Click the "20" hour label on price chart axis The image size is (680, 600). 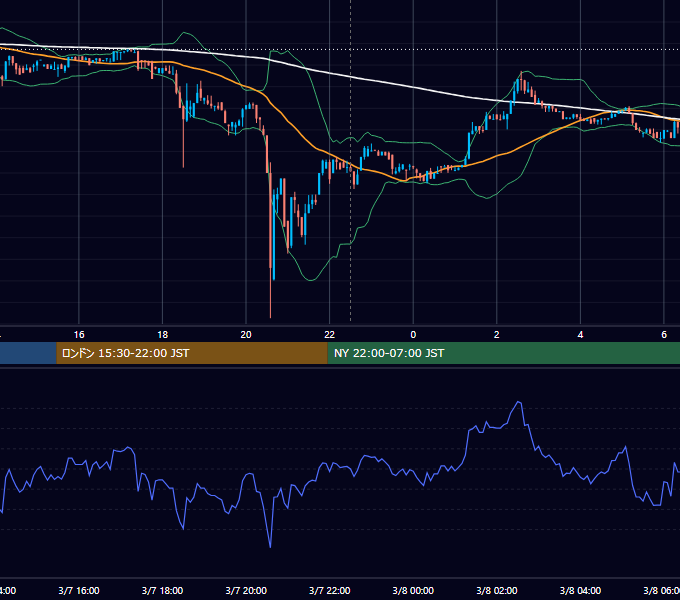click(246, 334)
